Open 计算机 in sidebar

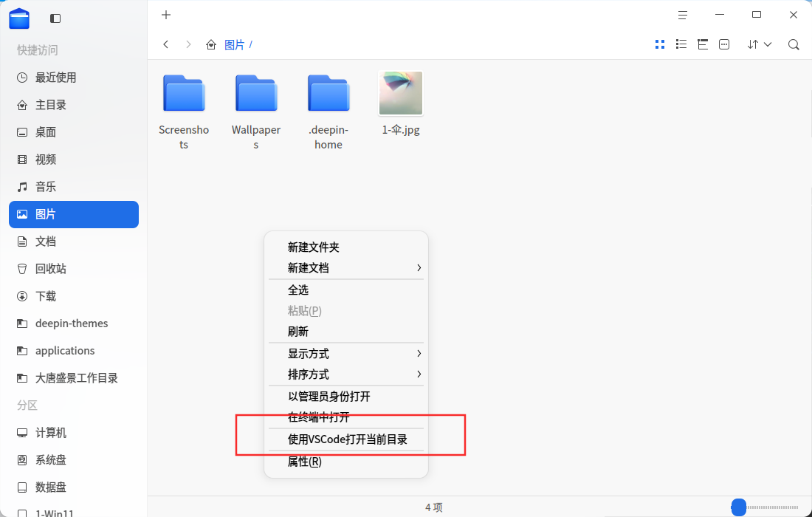(x=74, y=433)
